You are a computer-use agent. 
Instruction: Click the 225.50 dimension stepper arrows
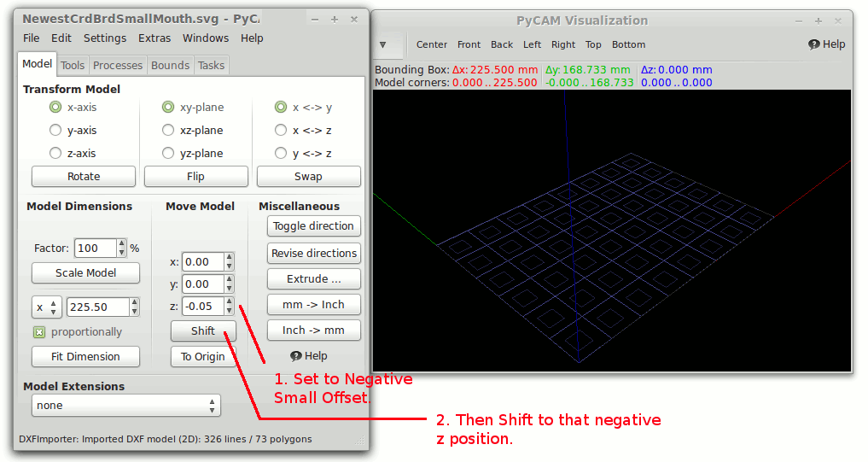tap(135, 307)
